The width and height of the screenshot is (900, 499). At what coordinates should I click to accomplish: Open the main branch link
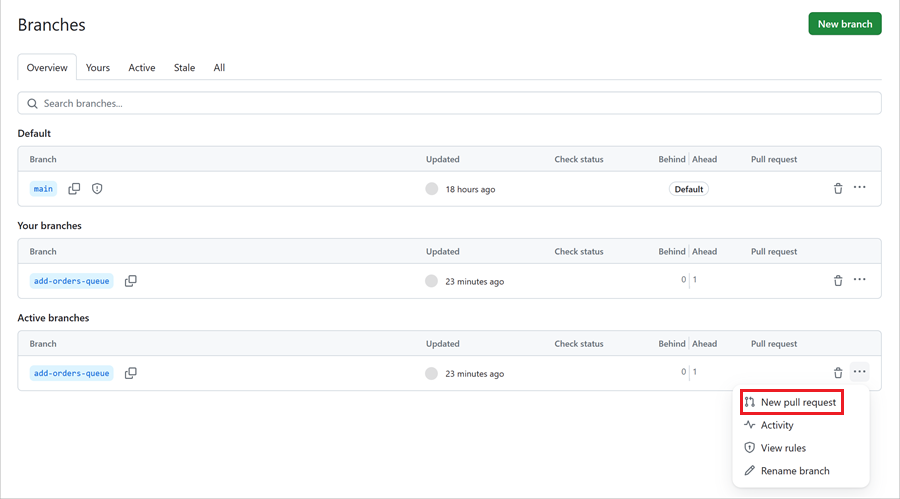pyautogui.click(x=43, y=189)
